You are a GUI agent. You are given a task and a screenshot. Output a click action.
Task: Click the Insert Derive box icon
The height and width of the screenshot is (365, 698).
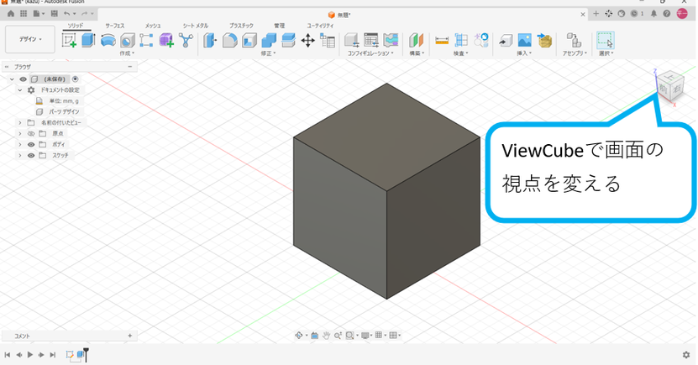[505, 41]
